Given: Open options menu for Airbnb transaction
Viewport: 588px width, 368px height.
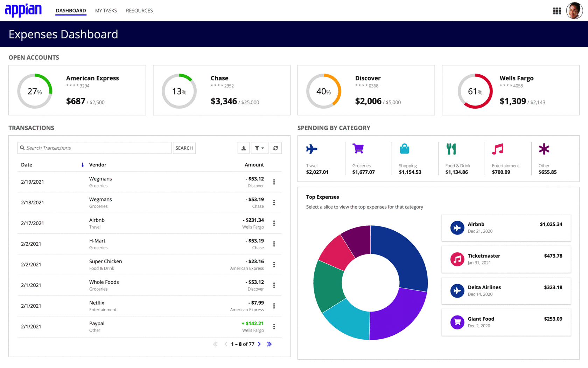Looking at the screenshot, I should tap(274, 223).
